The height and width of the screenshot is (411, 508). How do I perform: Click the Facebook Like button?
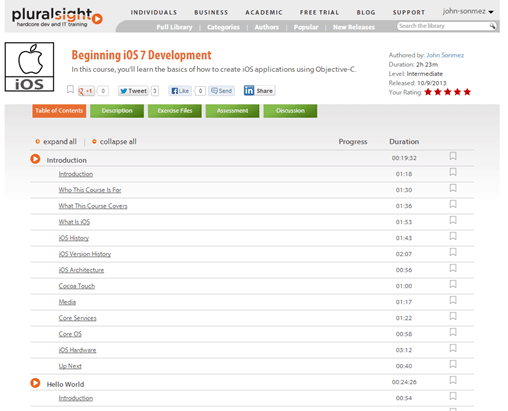click(x=180, y=91)
